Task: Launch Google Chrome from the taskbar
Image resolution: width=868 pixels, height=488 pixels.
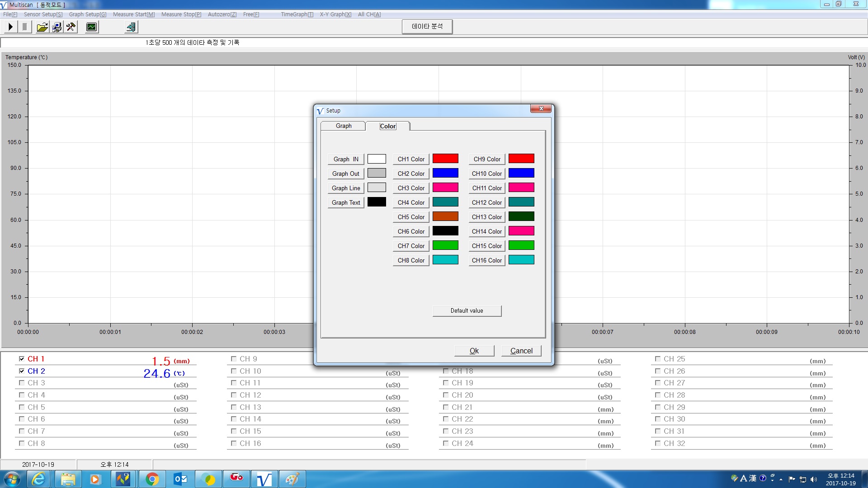Action: (152, 479)
